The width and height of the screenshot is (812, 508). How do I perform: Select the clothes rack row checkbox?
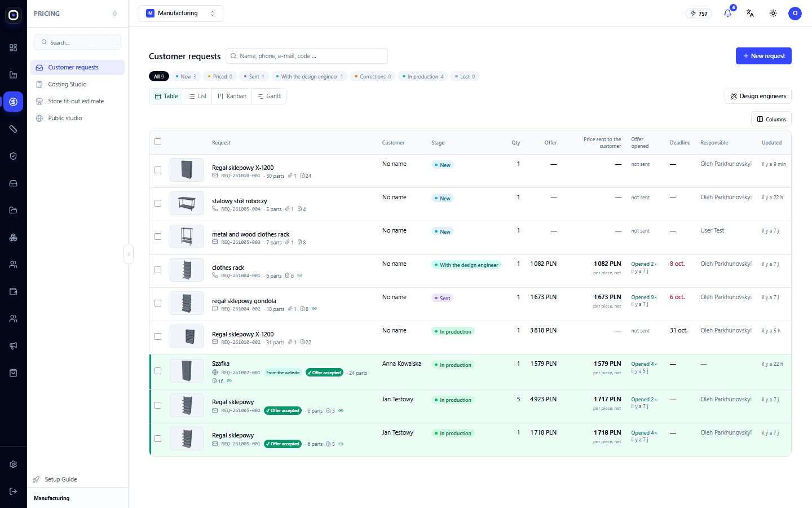pos(158,270)
